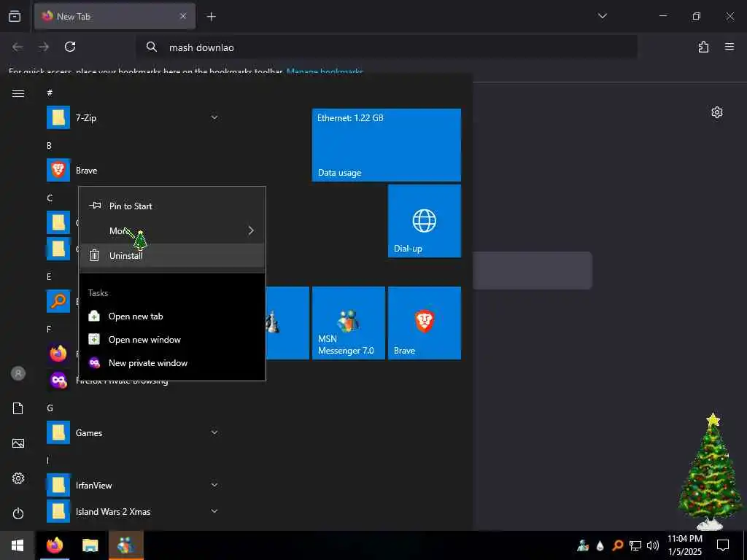Viewport: 747px width, 560px height.
Task: Choose Uninstall from the context menu
Action: coord(172,256)
